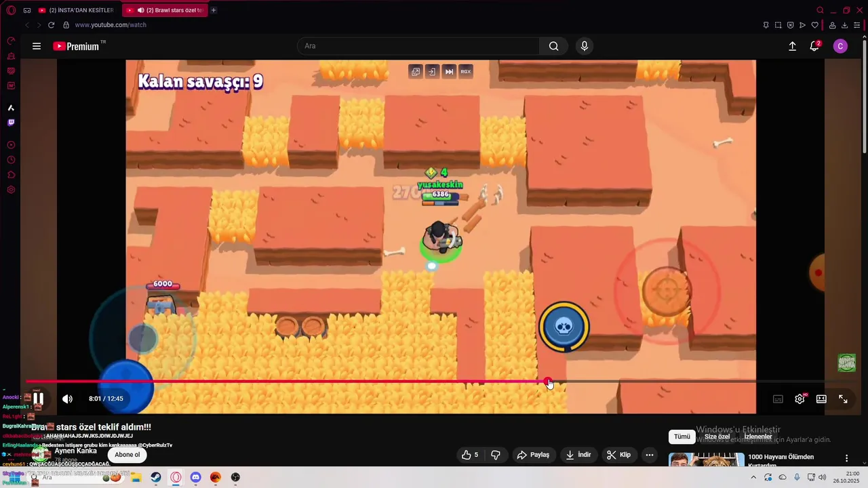Image resolution: width=868 pixels, height=488 pixels.
Task: Open the YouTube upload/create icon
Action: [x=792, y=46]
